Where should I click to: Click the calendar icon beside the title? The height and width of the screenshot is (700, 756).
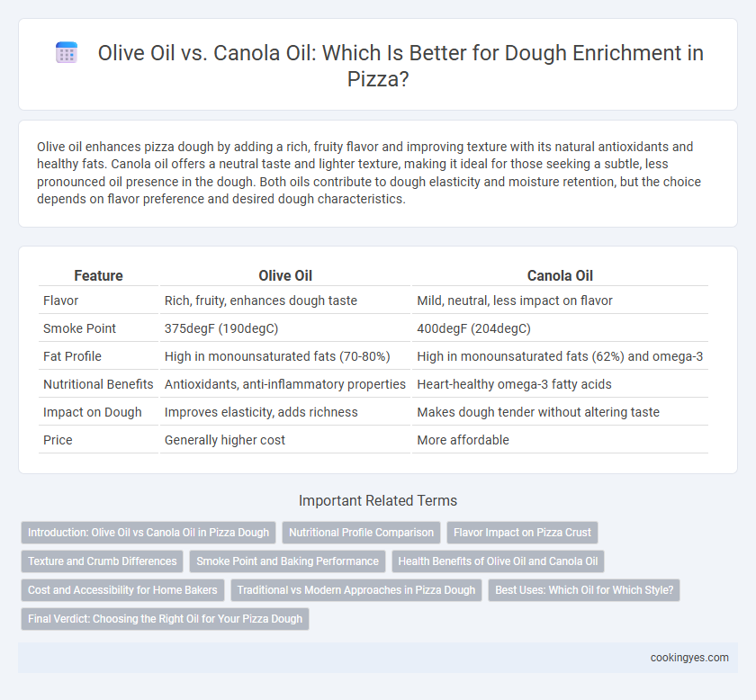click(67, 52)
